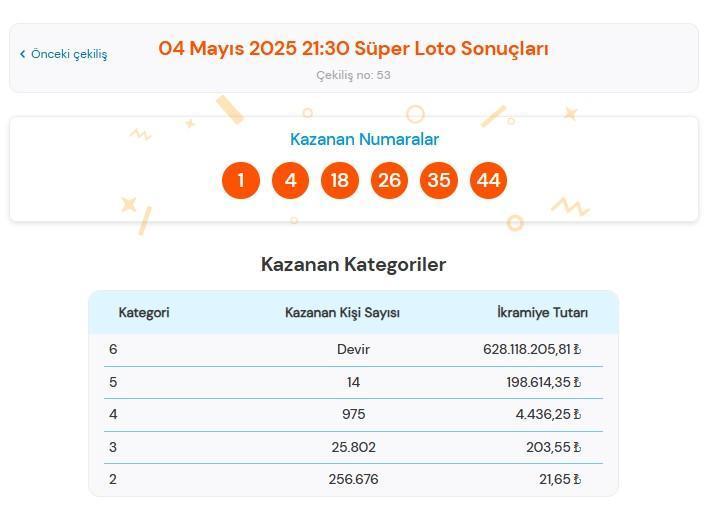
Task: Click the Çekiliş no: 53 text
Action: [x=353, y=75]
